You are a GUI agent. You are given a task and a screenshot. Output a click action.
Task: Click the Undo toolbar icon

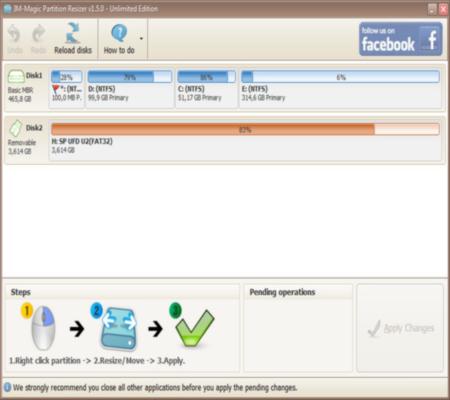(x=14, y=34)
